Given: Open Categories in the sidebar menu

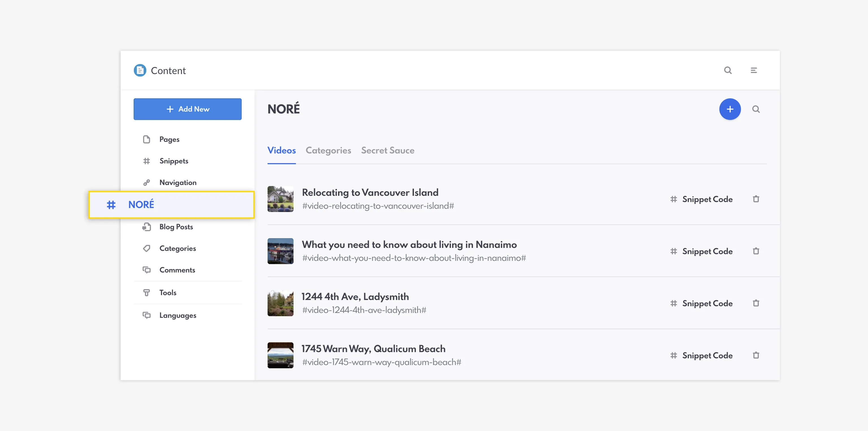Looking at the screenshot, I should click(x=178, y=248).
